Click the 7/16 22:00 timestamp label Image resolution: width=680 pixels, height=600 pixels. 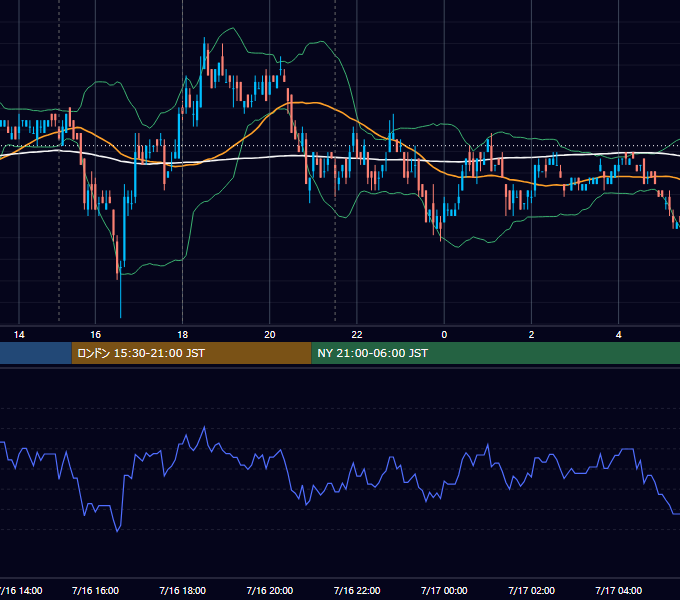pos(357,590)
